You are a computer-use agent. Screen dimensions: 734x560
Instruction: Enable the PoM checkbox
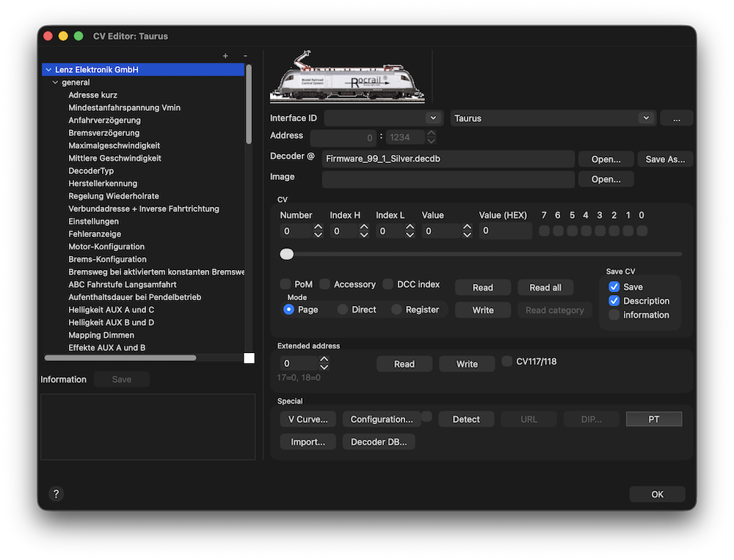point(286,285)
